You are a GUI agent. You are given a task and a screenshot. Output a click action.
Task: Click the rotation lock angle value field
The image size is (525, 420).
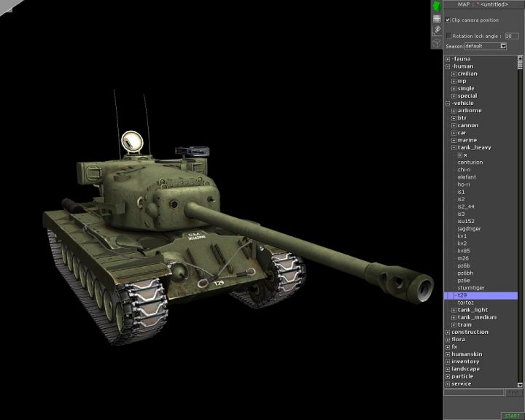[512, 36]
